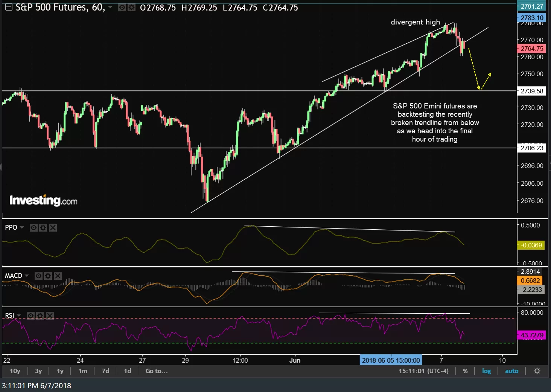The image size is (551, 392).
Task: Open chart properties gear in bottom bar
Action: (x=537, y=371)
